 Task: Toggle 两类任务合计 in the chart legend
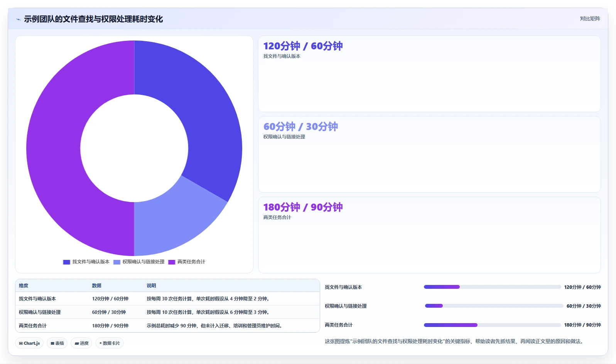(187, 262)
